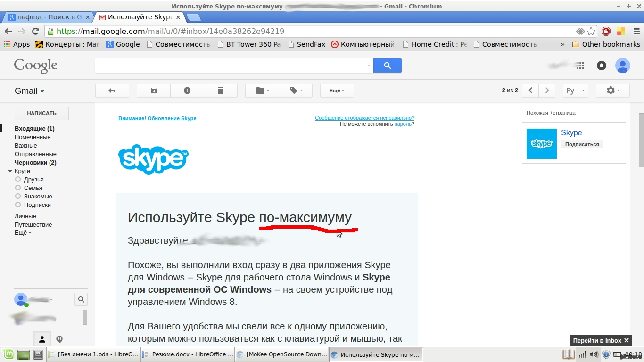
Task: Reload the page with refresh icon
Action: [35, 31]
